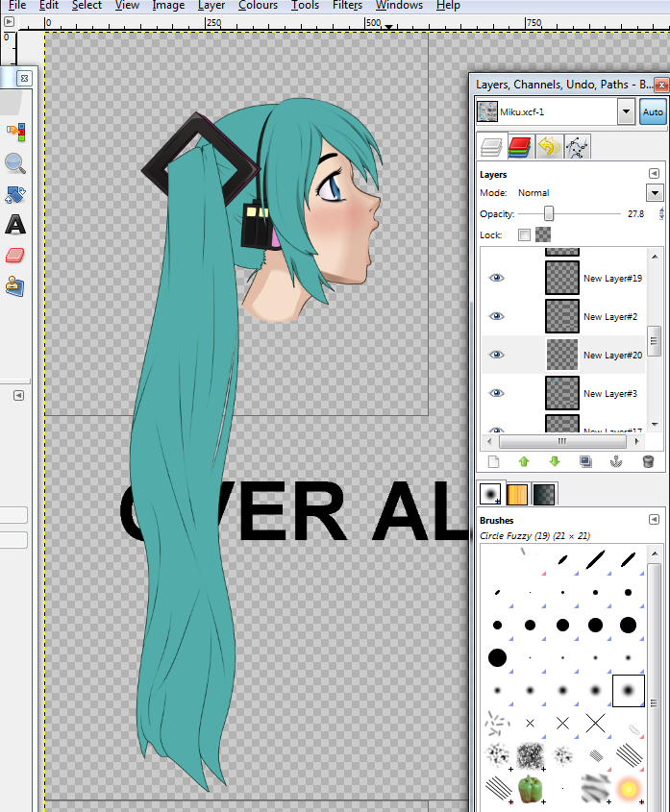This screenshot has width=670, height=812.
Task: Click the Auto button
Action: click(653, 111)
